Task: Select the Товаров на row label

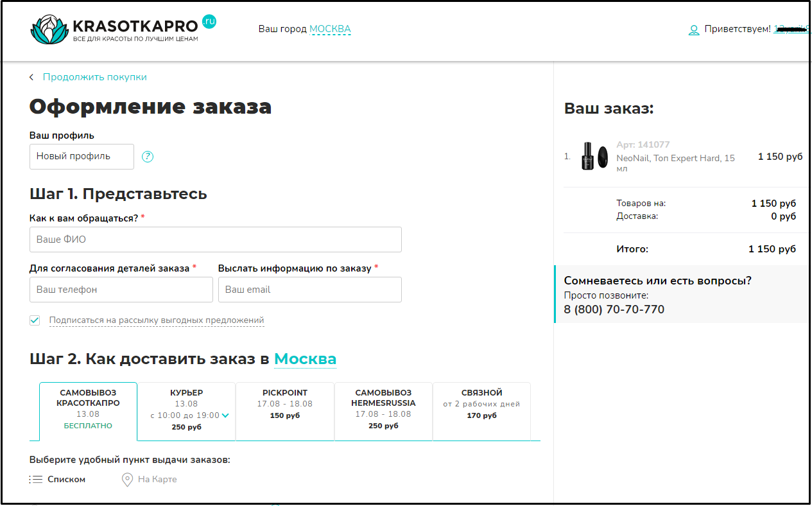Action: click(x=641, y=204)
